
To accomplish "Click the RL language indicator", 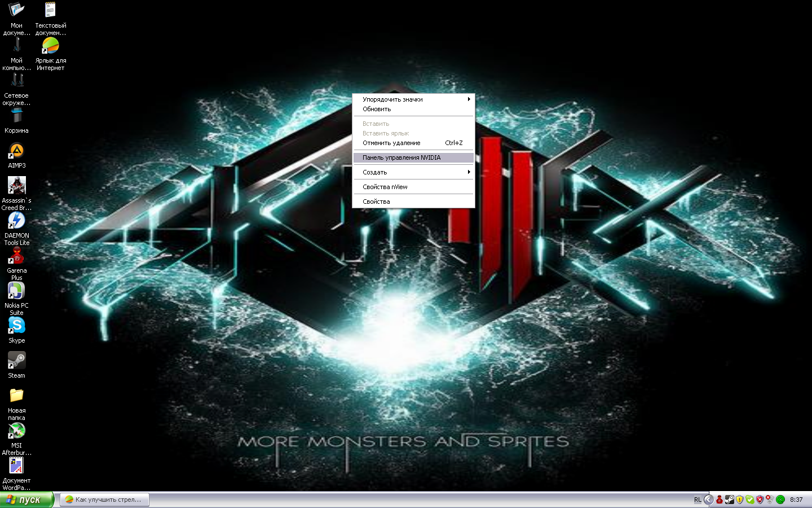I will pyautogui.click(x=698, y=500).
